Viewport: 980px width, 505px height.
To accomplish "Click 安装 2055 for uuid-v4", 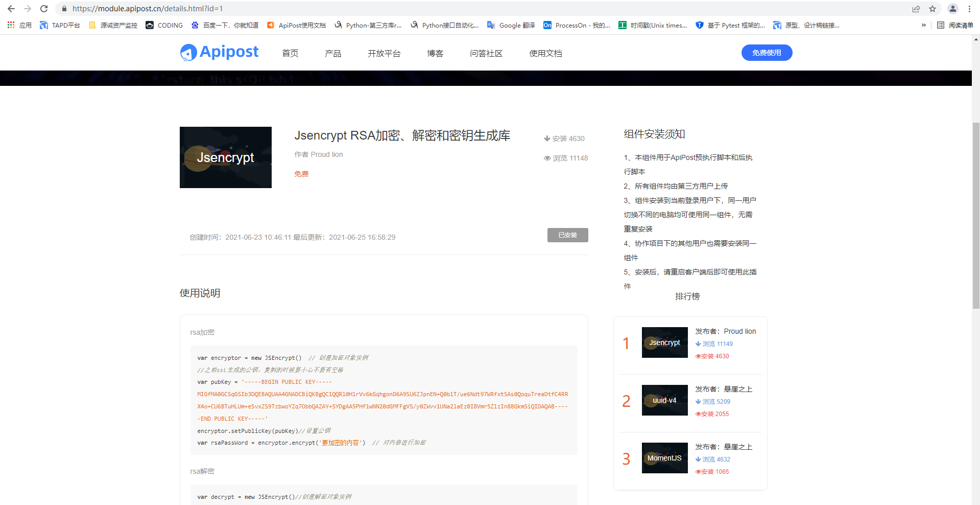I will pos(712,414).
